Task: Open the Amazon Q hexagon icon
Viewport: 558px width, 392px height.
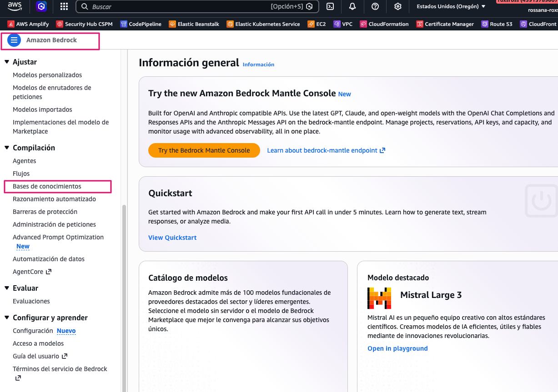Action: point(41,7)
